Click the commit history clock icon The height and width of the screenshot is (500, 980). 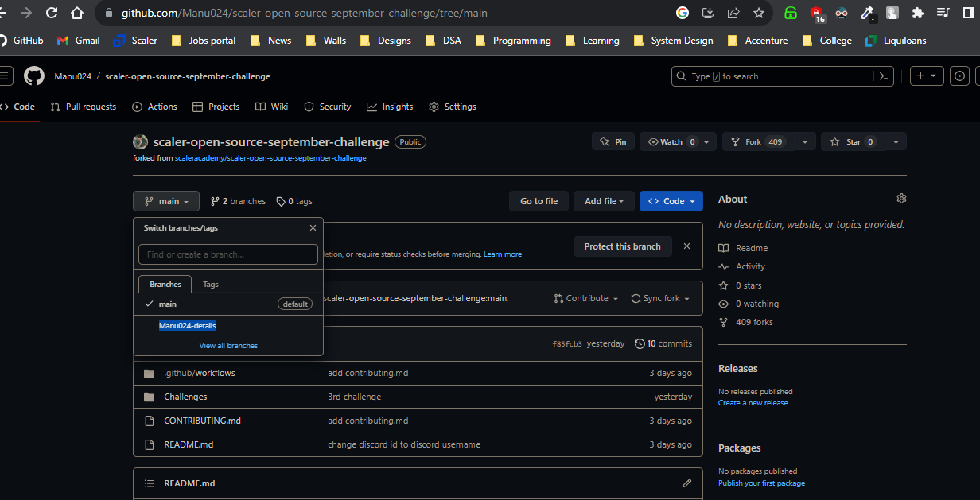(x=640, y=343)
